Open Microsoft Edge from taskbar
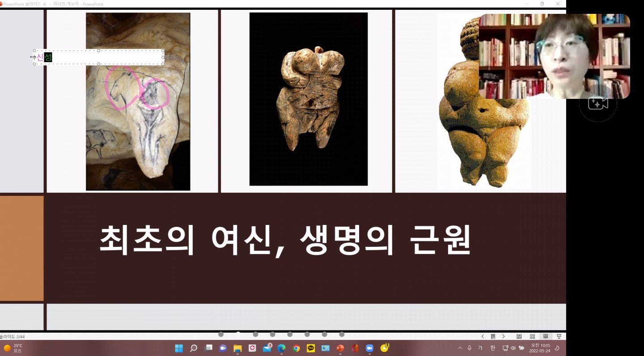 (281, 348)
